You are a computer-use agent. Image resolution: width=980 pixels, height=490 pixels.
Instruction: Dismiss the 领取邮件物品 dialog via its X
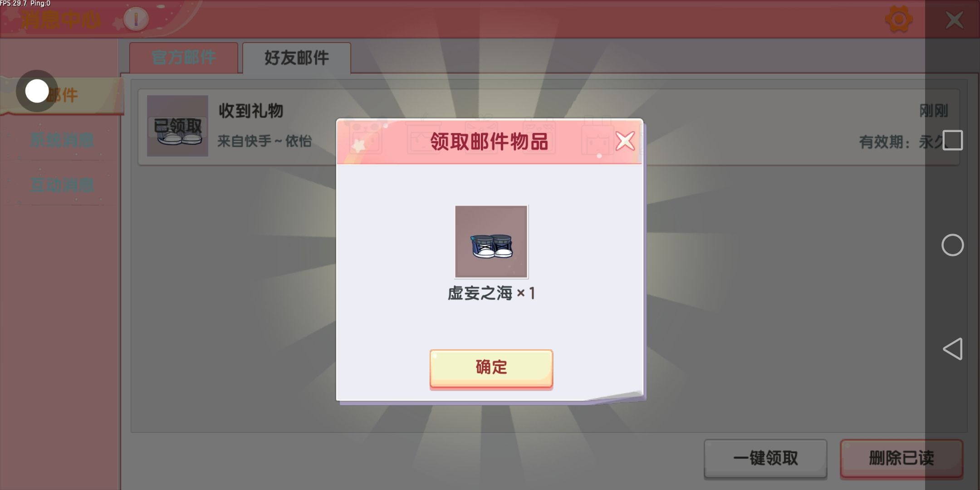click(x=625, y=141)
